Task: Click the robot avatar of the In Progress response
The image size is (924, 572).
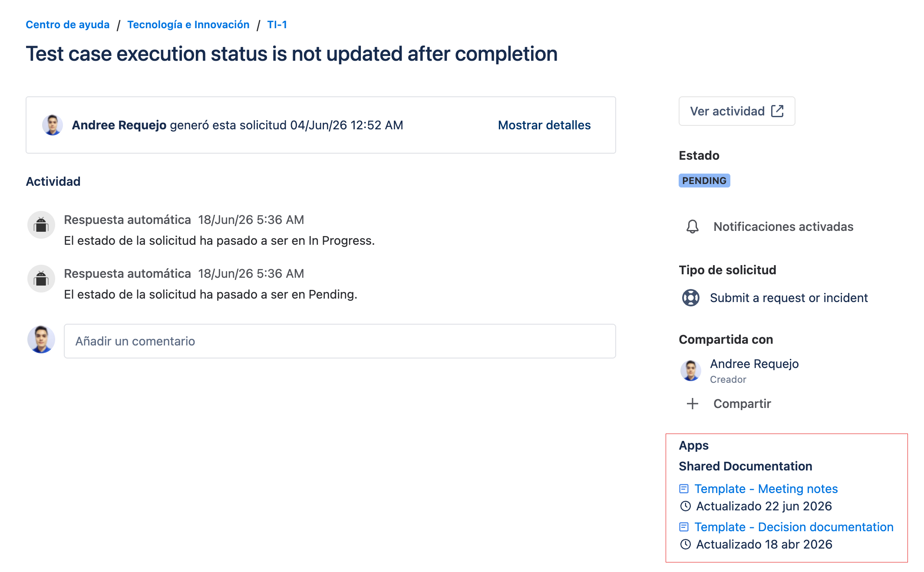Action: 41,225
